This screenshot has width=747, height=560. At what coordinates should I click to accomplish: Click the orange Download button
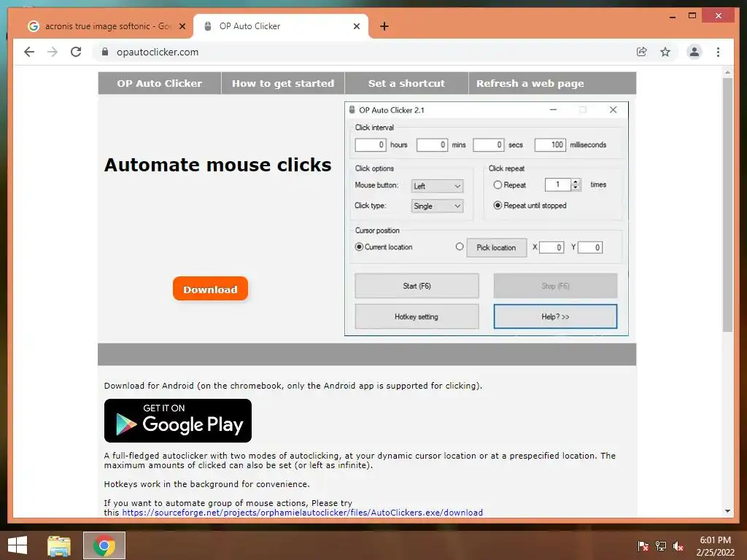tap(210, 289)
